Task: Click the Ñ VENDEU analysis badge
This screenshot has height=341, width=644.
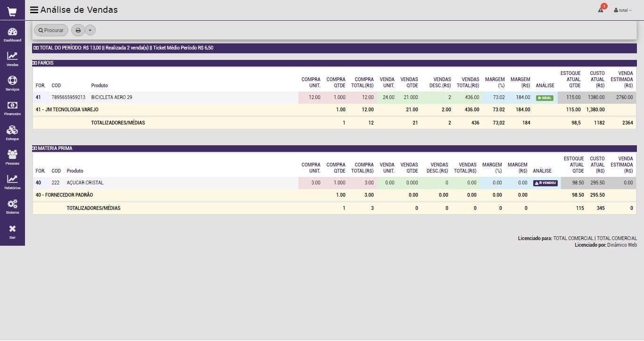Action: tap(545, 183)
